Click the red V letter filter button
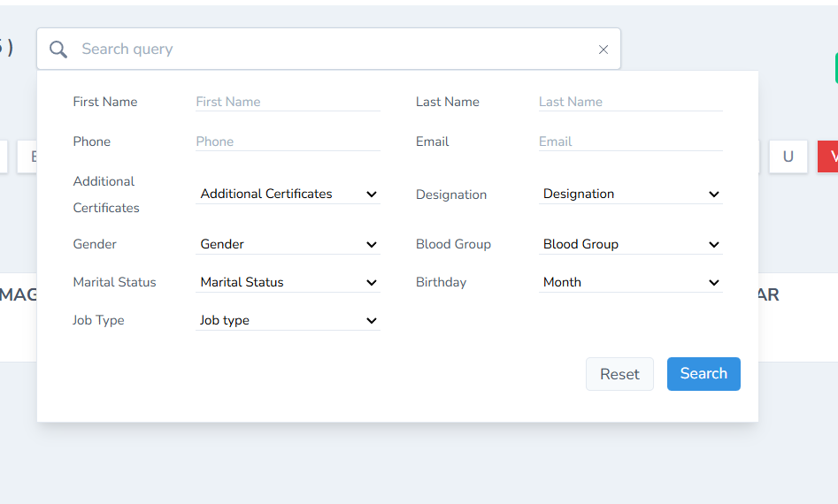 830,157
